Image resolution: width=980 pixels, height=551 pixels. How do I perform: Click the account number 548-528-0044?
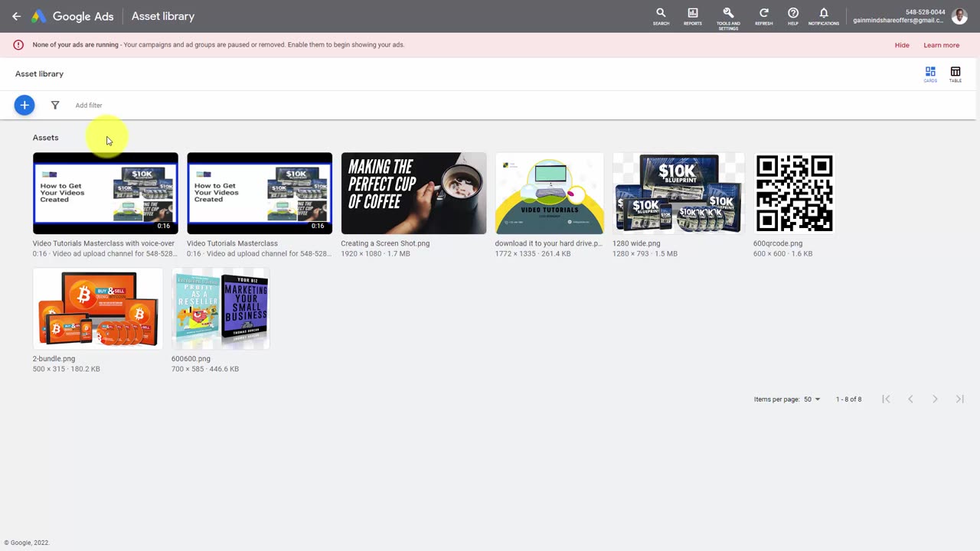pos(925,12)
